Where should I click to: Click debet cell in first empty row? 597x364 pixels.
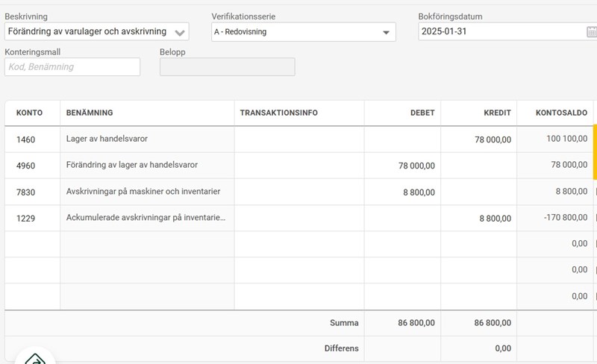(402, 244)
